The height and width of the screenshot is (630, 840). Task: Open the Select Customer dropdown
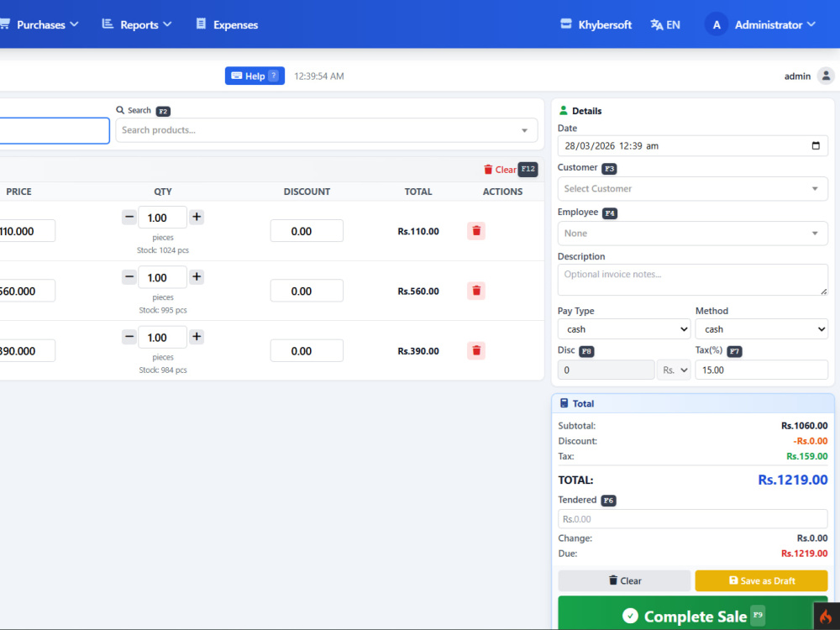coord(693,188)
